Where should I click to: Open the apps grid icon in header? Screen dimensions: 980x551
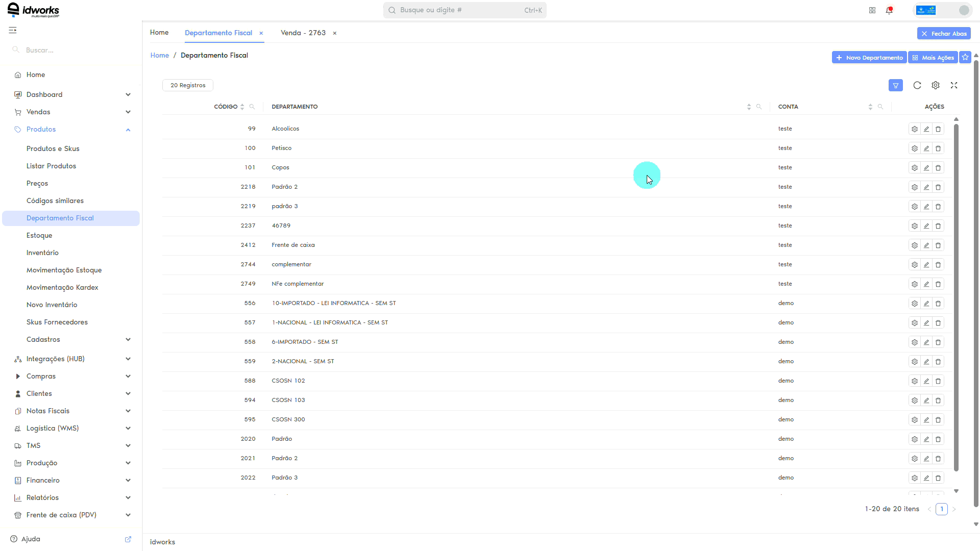tap(872, 10)
